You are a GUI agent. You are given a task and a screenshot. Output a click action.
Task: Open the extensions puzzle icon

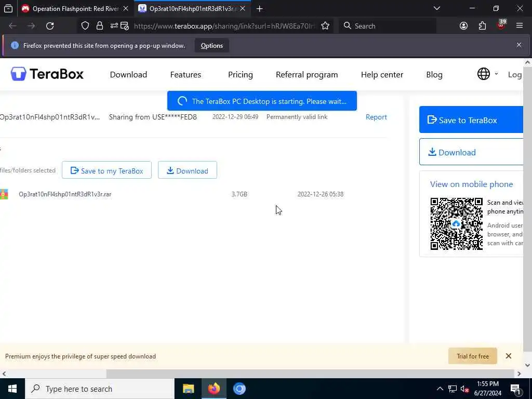coord(482,26)
